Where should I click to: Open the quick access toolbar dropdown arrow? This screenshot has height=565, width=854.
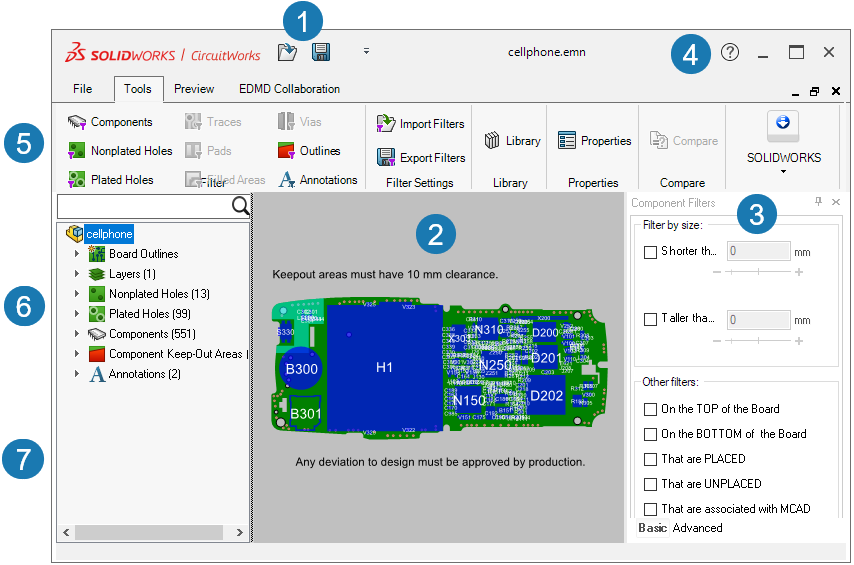coord(366,51)
